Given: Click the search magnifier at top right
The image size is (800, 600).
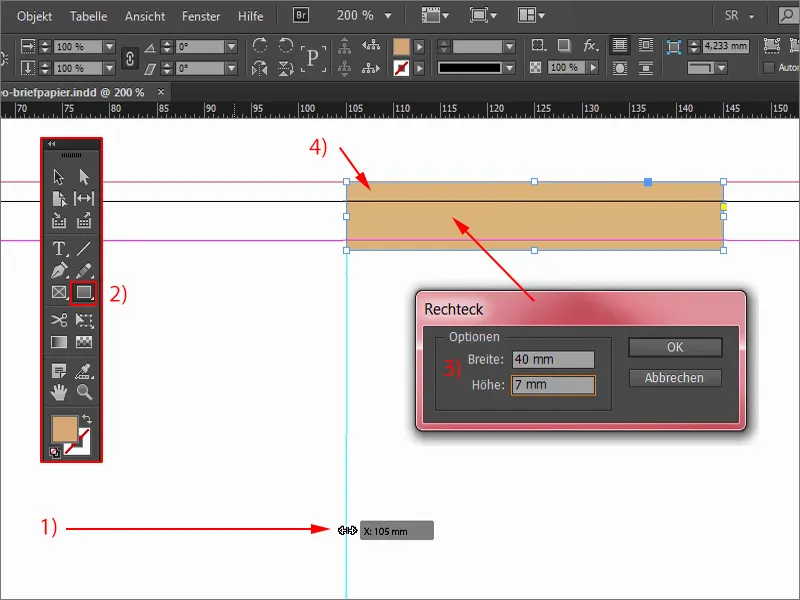Looking at the screenshot, I should 788,16.
